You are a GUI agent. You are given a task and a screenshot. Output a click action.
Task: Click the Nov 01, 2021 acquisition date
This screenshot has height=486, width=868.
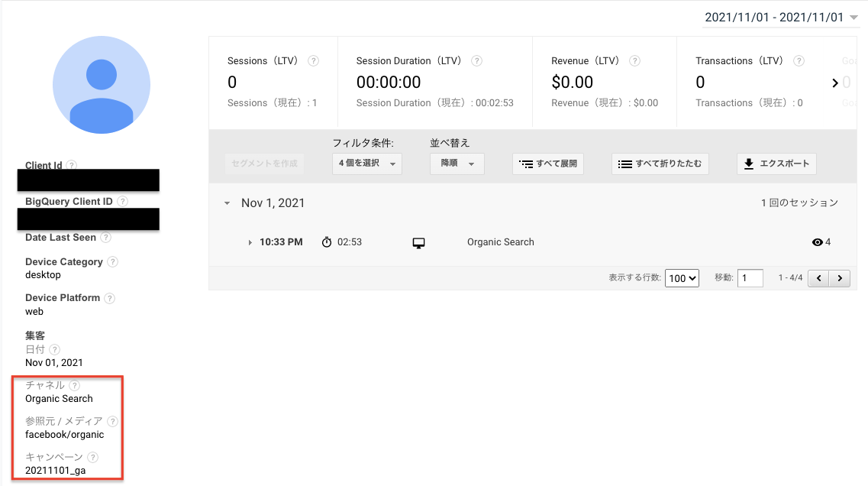click(53, 362)
